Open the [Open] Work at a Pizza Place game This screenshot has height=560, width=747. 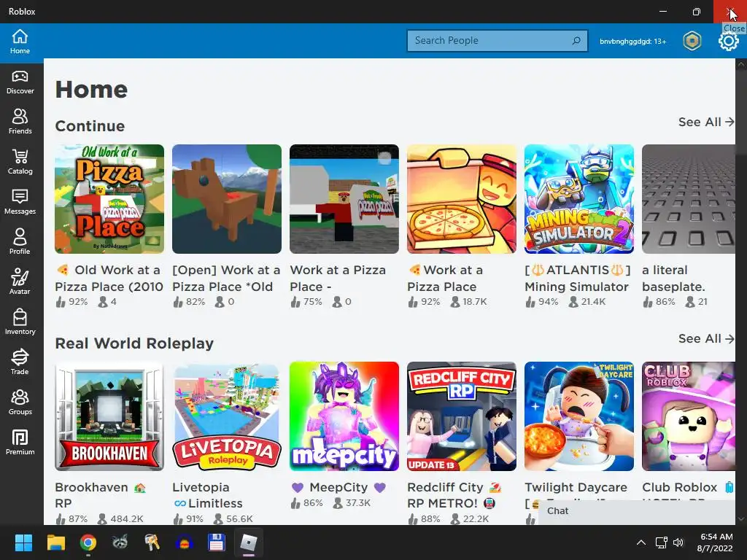point(227,199)
